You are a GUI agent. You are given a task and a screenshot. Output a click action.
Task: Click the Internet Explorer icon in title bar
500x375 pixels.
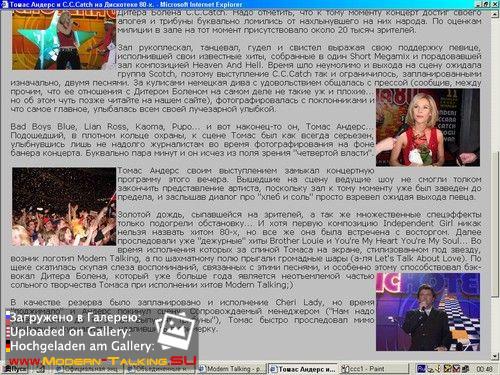pyautogui.click(x=5, y=4)
